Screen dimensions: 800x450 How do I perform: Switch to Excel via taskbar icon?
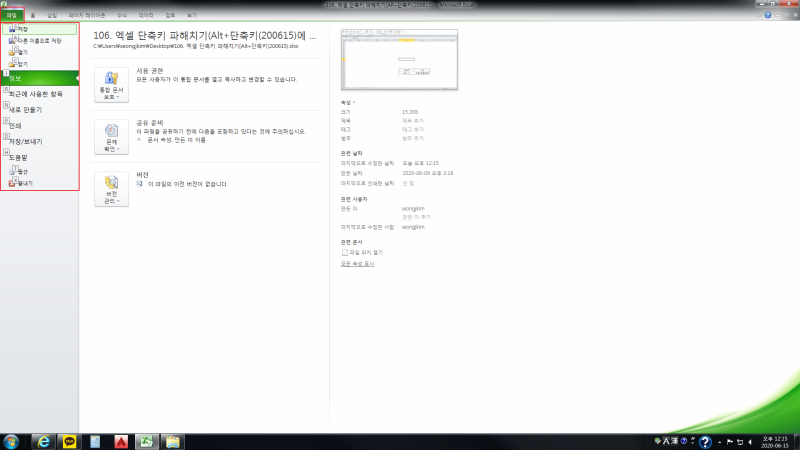coord(147,442)
